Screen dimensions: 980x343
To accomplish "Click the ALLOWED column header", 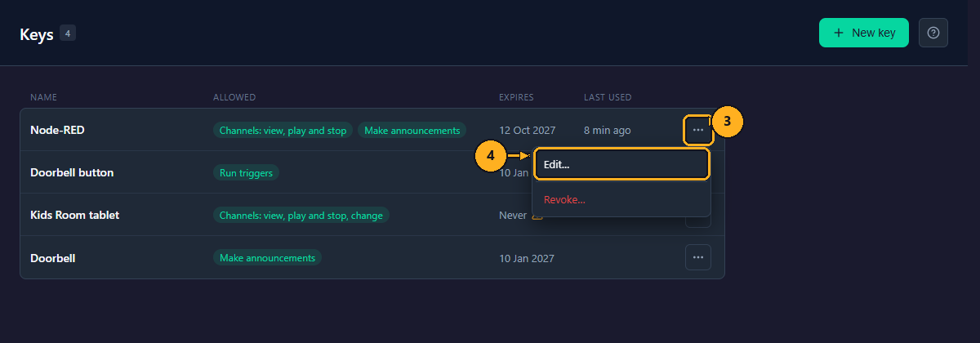I will coord(234,97).
